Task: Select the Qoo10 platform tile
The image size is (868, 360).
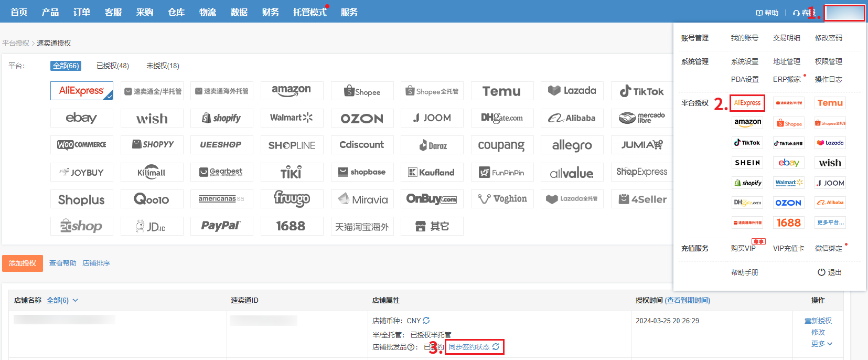Action: (152, 199)
